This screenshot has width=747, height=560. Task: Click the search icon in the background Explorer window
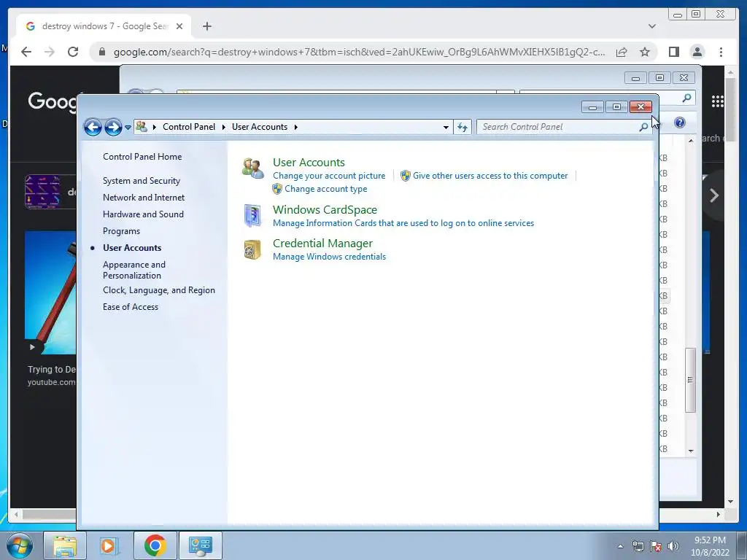pos(686,98)
